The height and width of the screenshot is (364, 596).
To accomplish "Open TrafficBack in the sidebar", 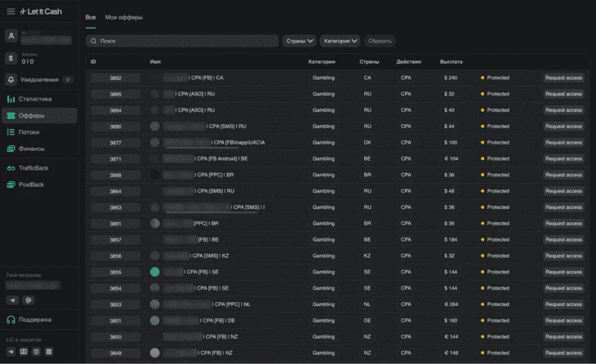I will coord(33,168).
